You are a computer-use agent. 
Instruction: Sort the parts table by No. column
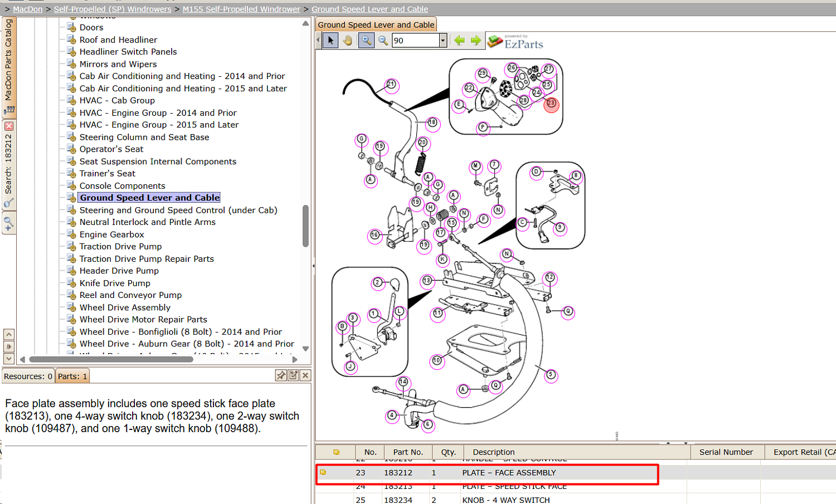[x=370, y=452]
